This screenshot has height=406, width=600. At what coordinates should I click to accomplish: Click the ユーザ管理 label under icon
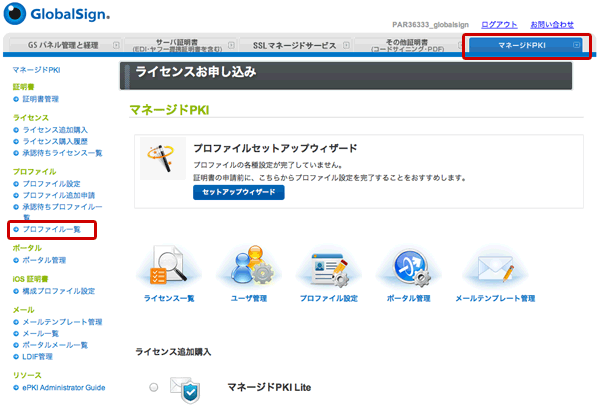249,298
